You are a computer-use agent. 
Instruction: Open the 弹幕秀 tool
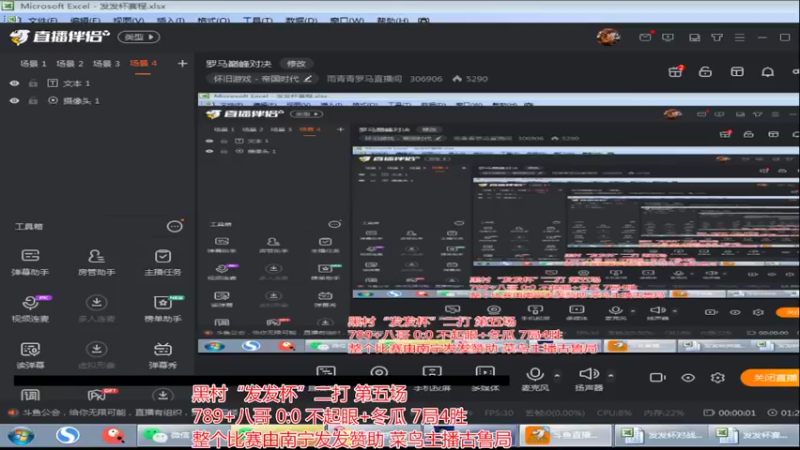tap(163, 355)
